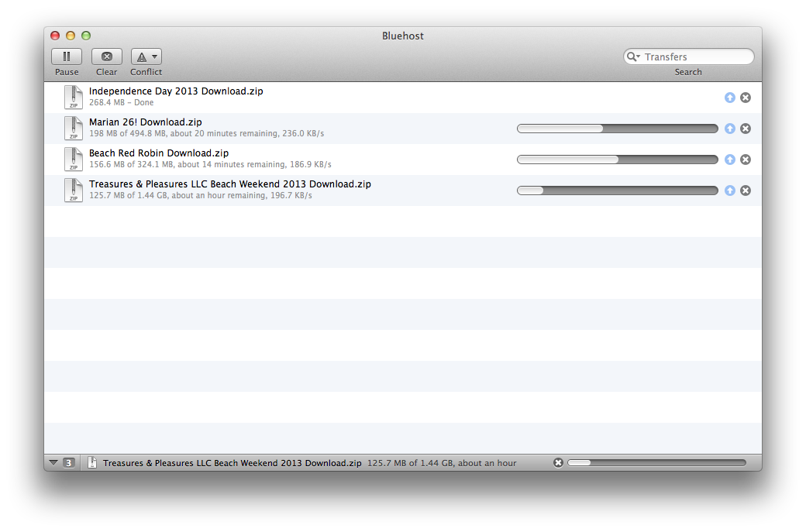Click the blue arrow for Beach Red Robin Download.zip
This screenshot has height=532, width=806.
point(730,160)
